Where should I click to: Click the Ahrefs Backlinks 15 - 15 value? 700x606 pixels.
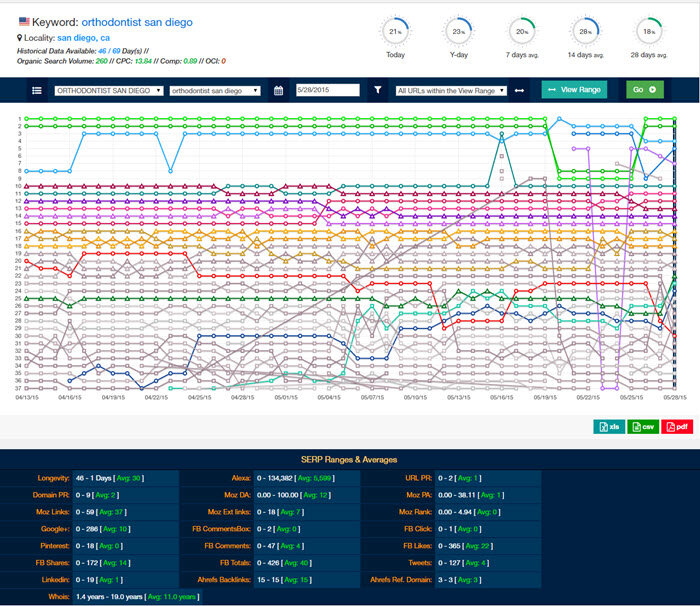(284, 580)
